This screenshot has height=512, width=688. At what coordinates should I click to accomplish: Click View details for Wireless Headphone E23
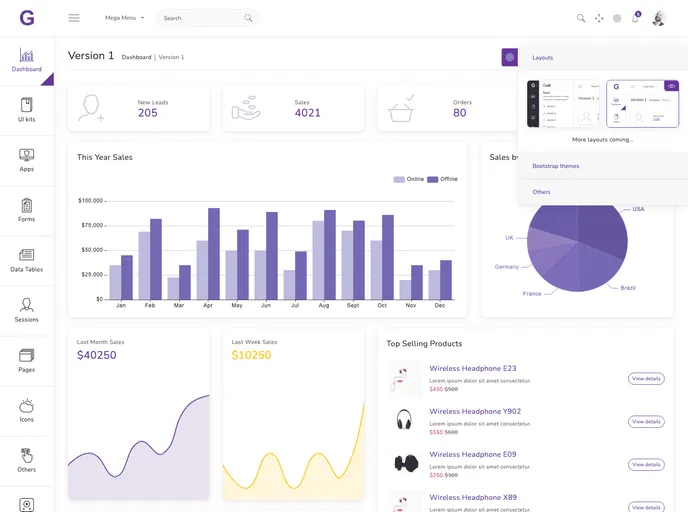pos(646,379)
